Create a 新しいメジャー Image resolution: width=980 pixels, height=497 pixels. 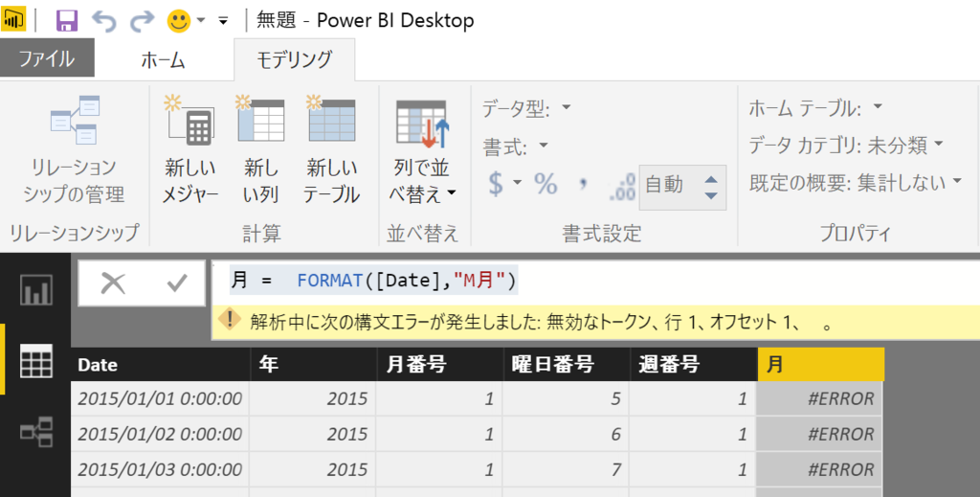click(x=190, y=148)
